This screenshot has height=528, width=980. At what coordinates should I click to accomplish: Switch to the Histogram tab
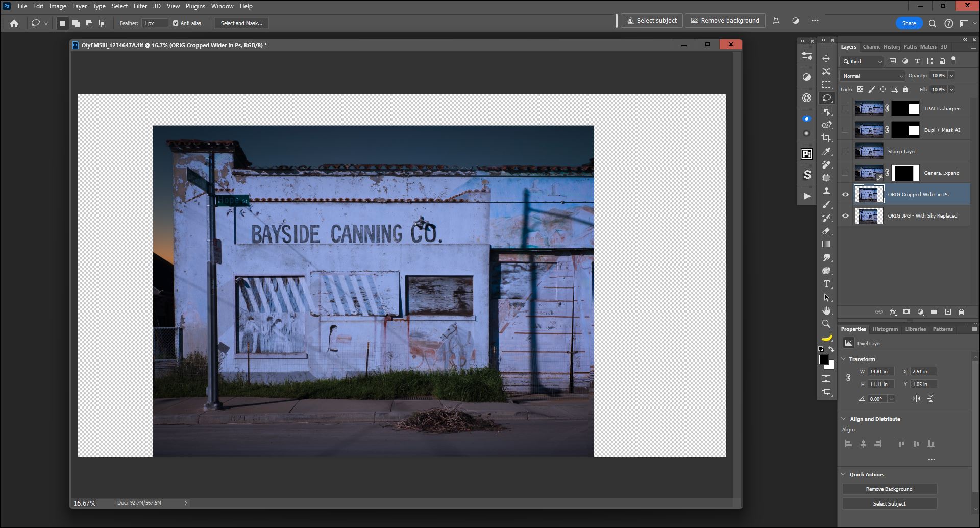885,329
